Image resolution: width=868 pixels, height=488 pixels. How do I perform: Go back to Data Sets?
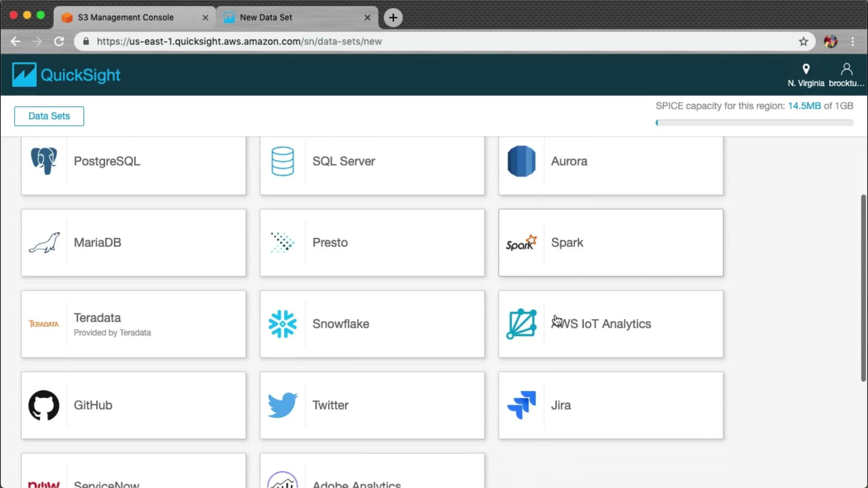(x=49, y=116)
